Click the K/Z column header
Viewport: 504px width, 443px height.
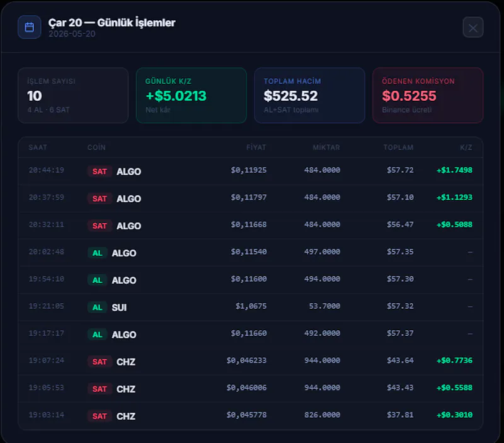point(466,147)
